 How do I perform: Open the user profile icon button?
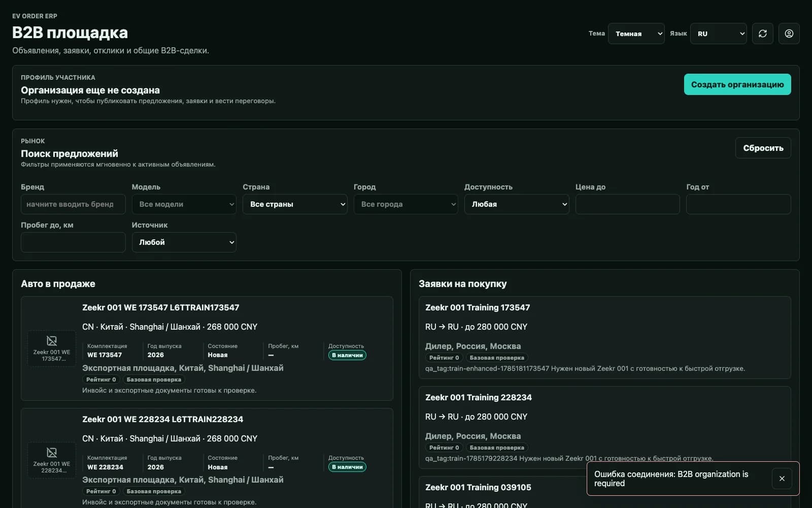pyautogui.click(x=789, y=34)
